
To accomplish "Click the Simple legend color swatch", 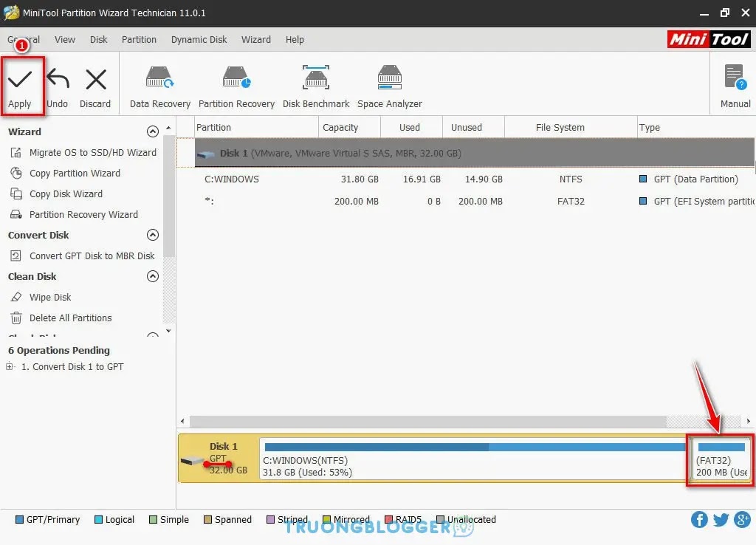I will click(x=153, y=519).
